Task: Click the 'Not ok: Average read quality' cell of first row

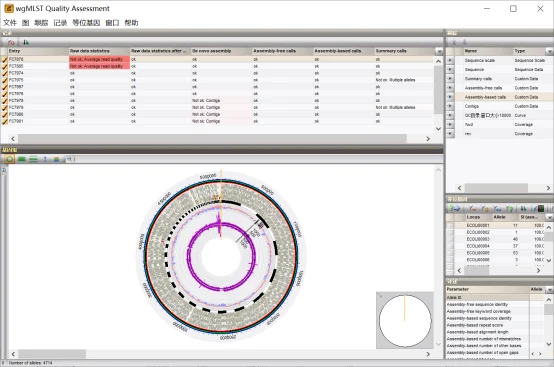Action: click(99, 59)
